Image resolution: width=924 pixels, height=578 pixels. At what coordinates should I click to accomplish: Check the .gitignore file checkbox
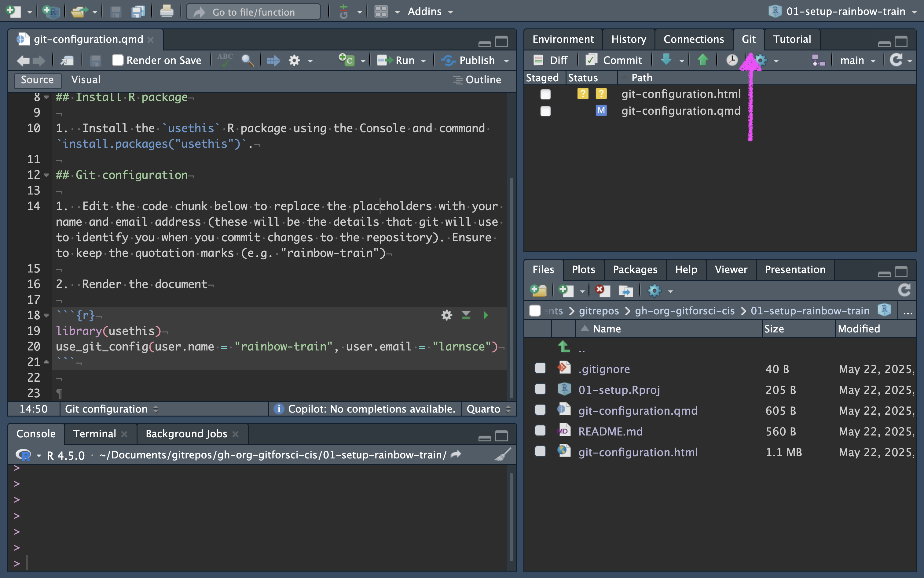(x=540, y=368)
